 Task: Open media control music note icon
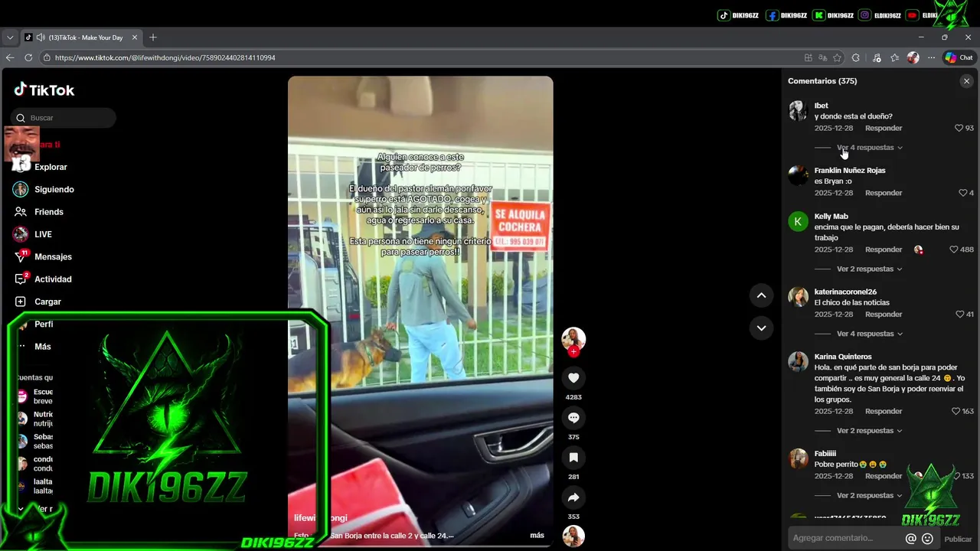(x=877, y=57)
